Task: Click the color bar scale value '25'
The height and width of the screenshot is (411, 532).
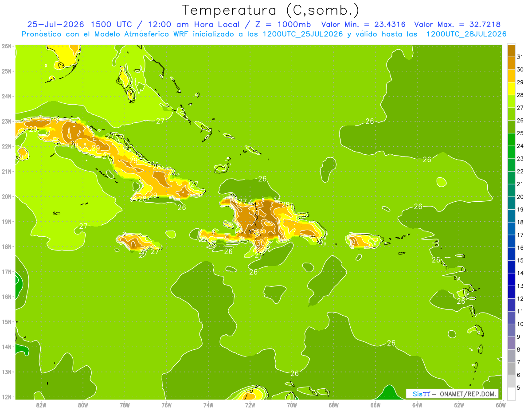Action: tap(520, 133)
